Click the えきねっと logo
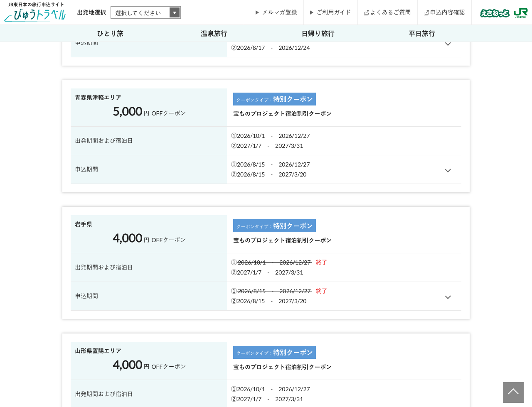This screenshot has width=532, height=407. coord(495,13)
